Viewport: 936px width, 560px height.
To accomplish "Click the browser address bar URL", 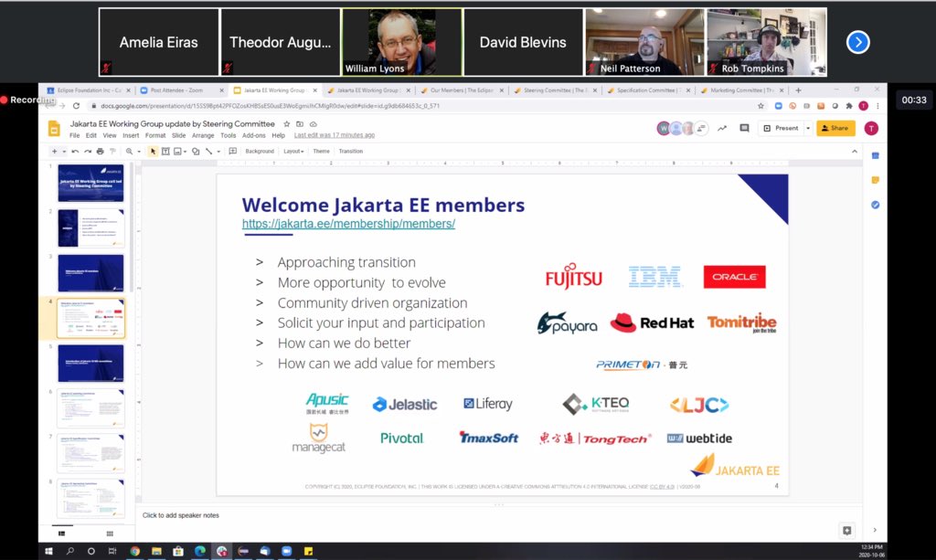I will tap(270, 106).
